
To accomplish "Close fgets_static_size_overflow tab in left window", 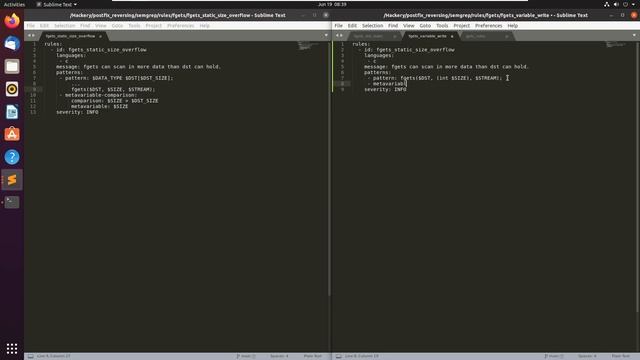I will 100,36.
